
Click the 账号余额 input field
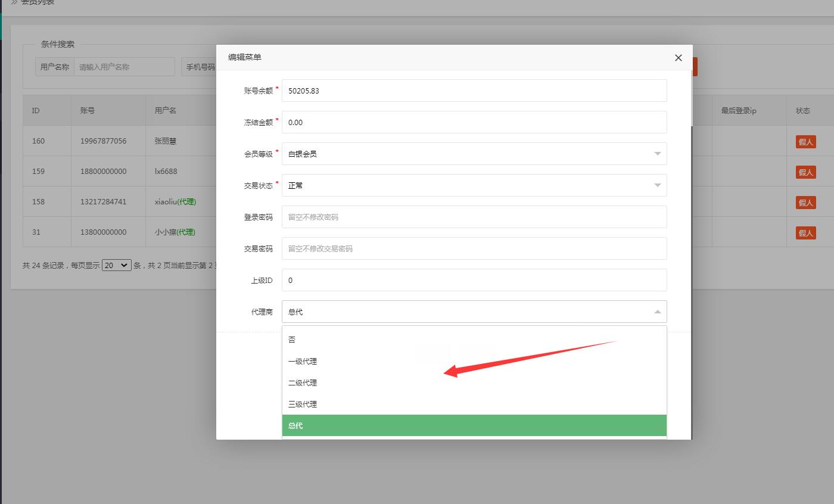click(474, 91)
